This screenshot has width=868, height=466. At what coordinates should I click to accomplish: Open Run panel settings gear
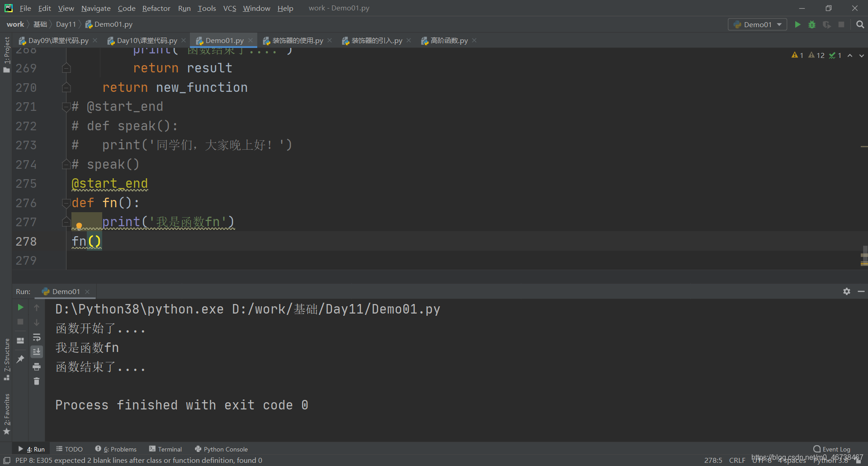[847, 291]
